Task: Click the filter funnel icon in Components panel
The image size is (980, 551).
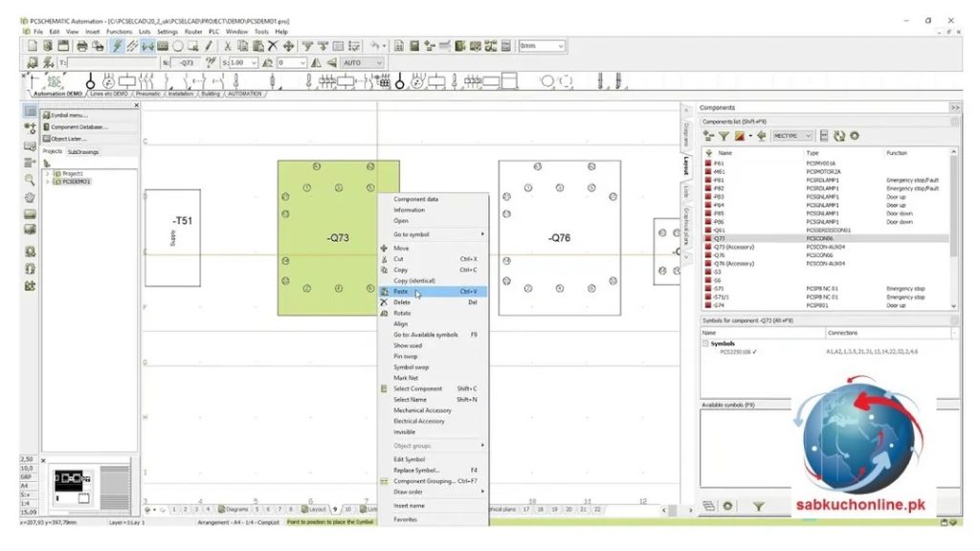Action: click(x=725, y=135)
